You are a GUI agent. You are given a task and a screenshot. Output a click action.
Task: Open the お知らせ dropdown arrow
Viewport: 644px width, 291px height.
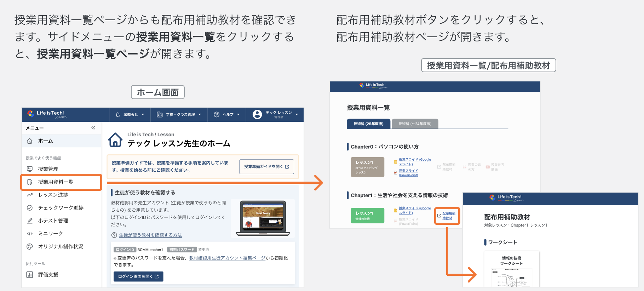tap(143, 115)
